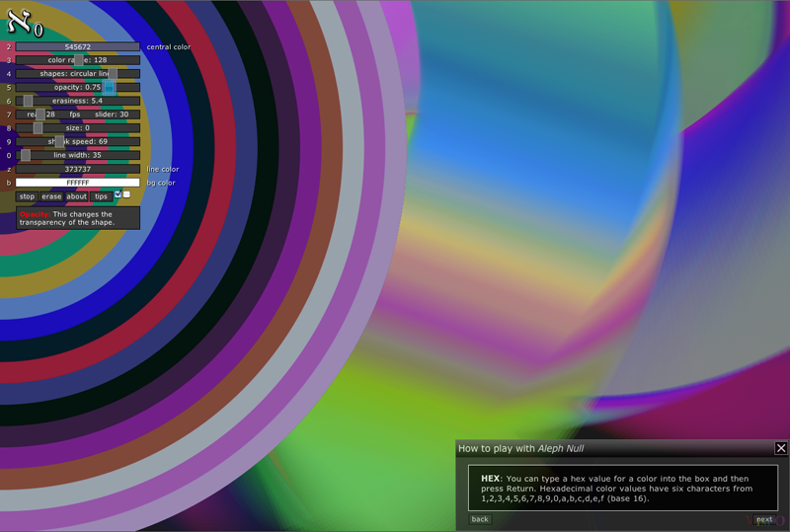Click the bg color hex field

click(x=77, y=183)
